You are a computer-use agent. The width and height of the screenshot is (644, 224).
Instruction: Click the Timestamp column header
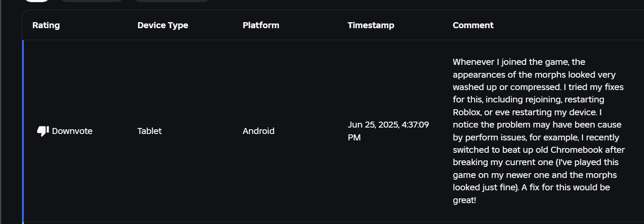coord(371,25)
